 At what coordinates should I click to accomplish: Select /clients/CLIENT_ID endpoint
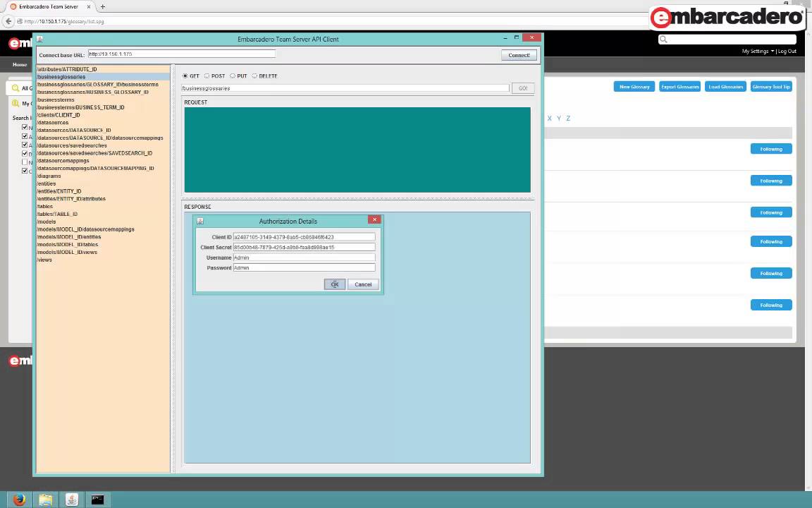[x=58, y=115]
